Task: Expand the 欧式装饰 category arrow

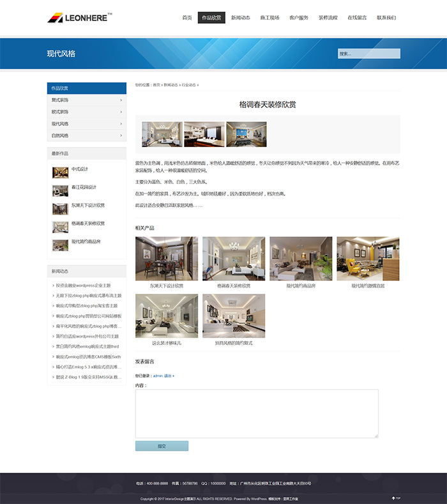Action: [x=121, y=112]
